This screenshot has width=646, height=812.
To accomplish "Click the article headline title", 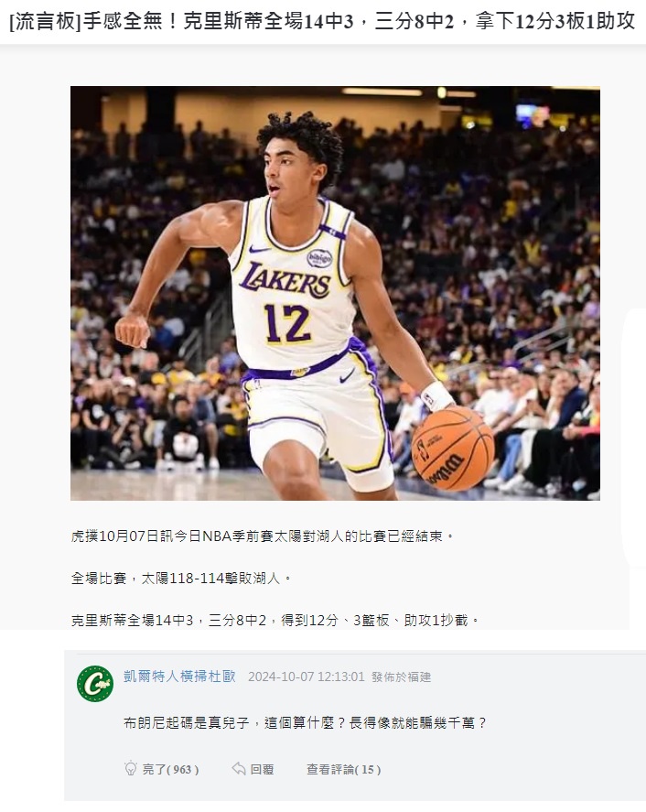I will pos(322,21).
